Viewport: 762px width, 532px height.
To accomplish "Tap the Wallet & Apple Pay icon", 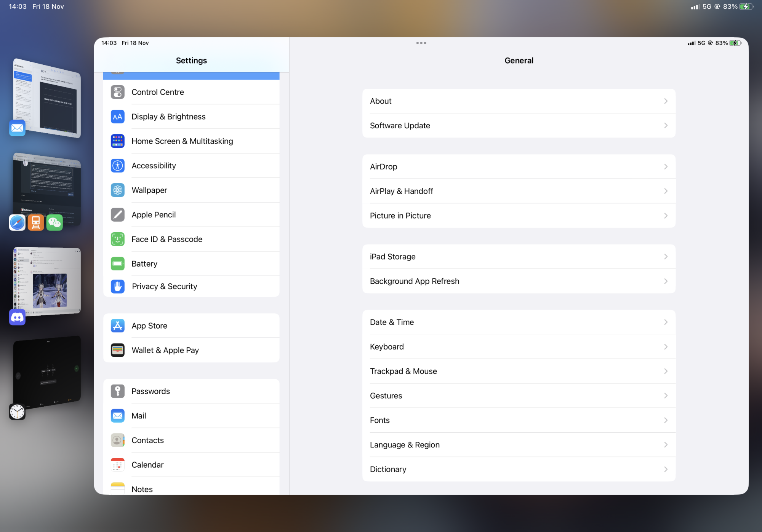I will [117, 350].
